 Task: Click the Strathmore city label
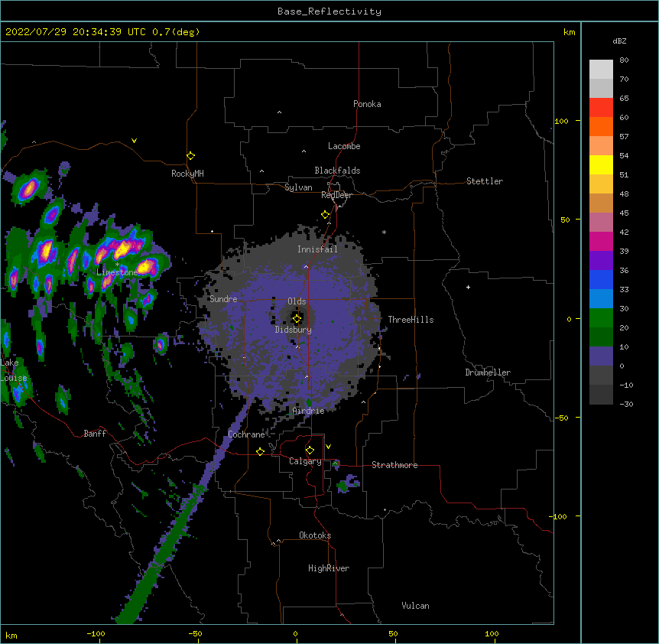[x=394, y=465]
